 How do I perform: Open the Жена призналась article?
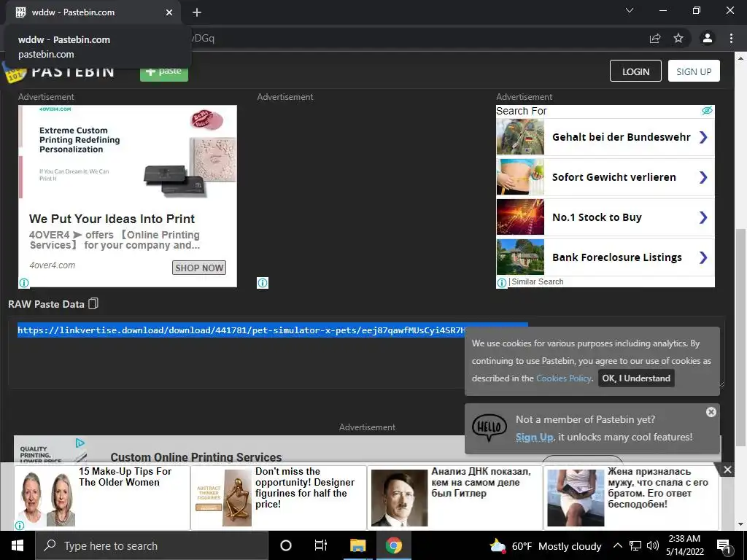pyautogui.click(x=631, y=497)
